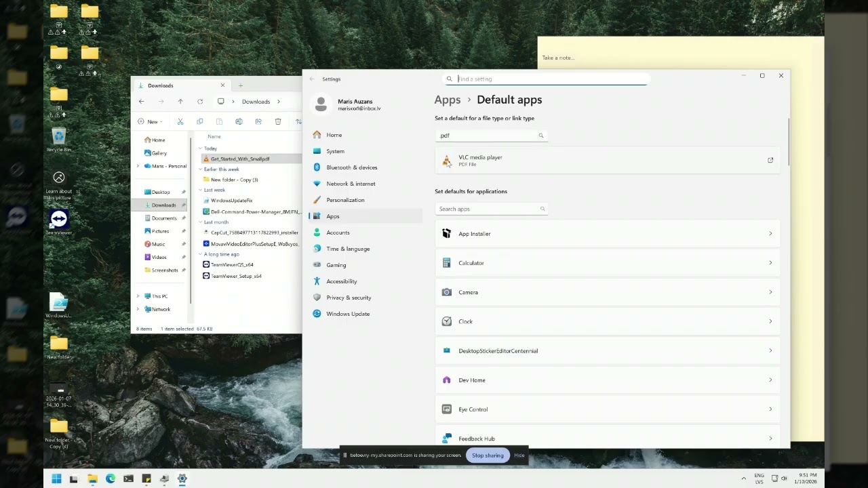Open Network & internet settings
Viewport: 868px width, 488px height.
click(365, 184)
